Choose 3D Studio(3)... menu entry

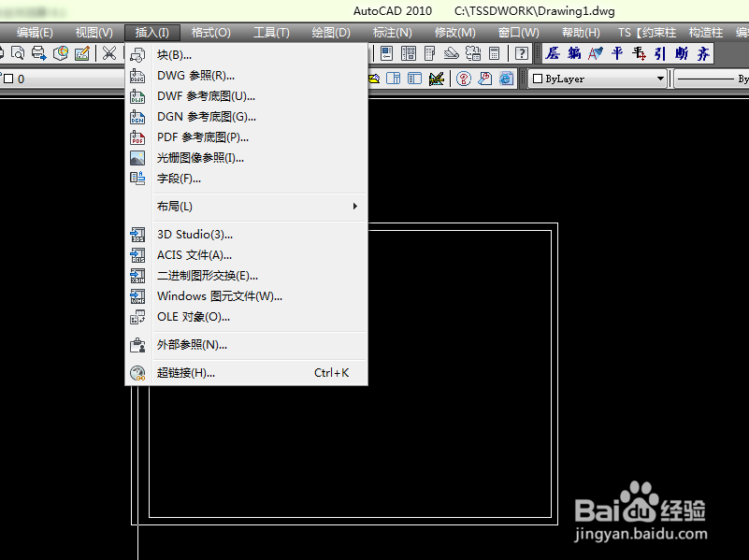pyautogui.click(x=247, y=235)
